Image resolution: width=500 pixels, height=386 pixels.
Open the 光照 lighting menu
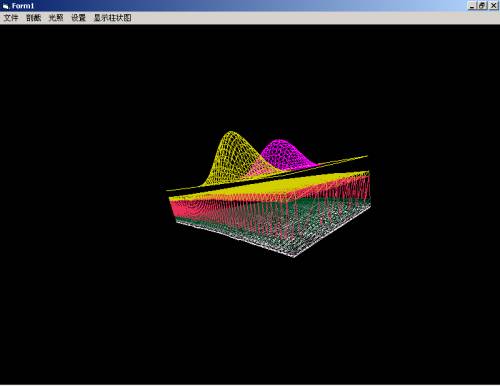[56, 18]
